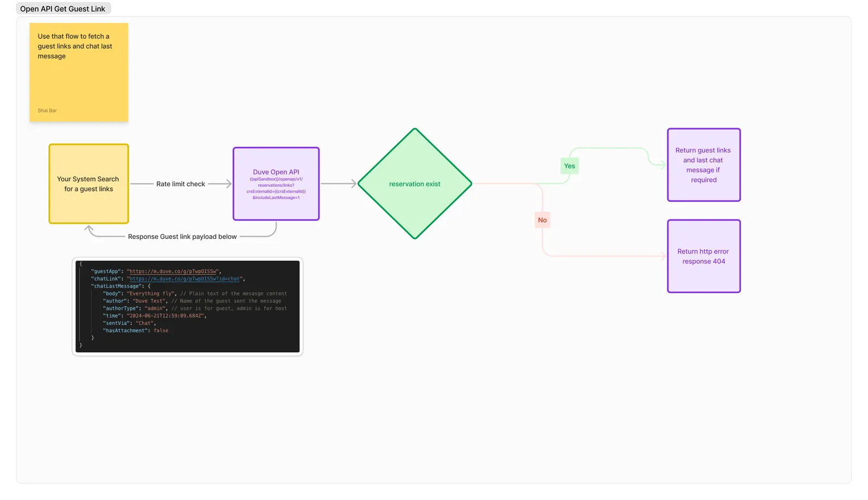Viewport: 868px width, 500px height.
Task: Click the API endpoint URL text inside Duve node
Action: coord(276,188)
